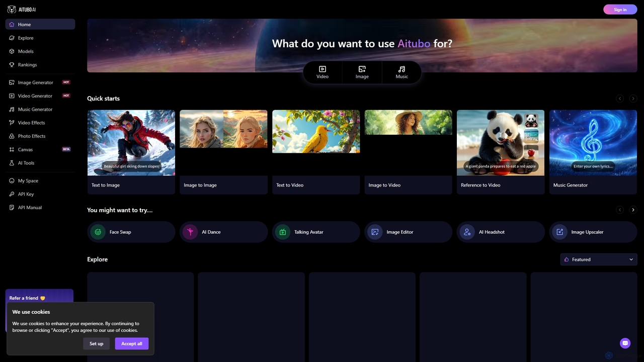Click the Video Effects sidebar icon
Screen dimensions: 644x362
pos(12,123)
